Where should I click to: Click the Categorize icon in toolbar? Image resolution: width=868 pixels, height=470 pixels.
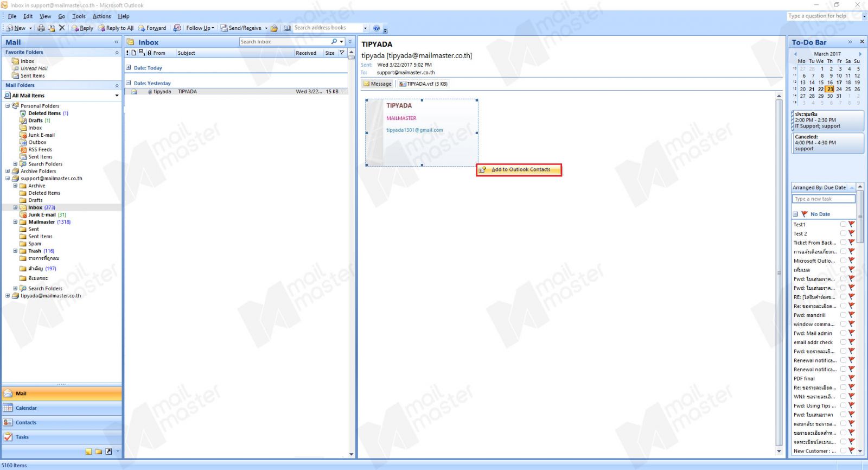point(177,28)
